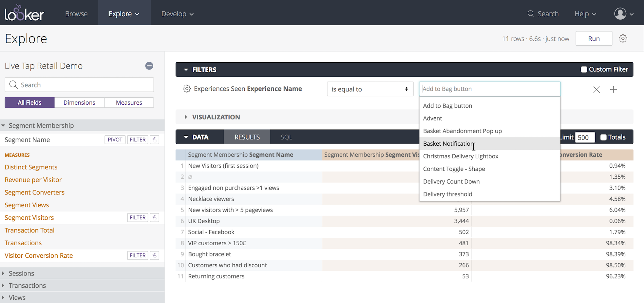Select the Measures tab
644x303 pixels.
pyautogui.click(x=129, y=103)
